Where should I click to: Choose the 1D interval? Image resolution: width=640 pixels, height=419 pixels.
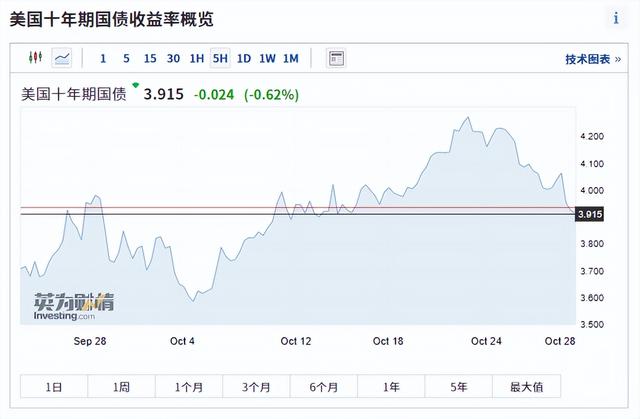click(x=244, y=59)
